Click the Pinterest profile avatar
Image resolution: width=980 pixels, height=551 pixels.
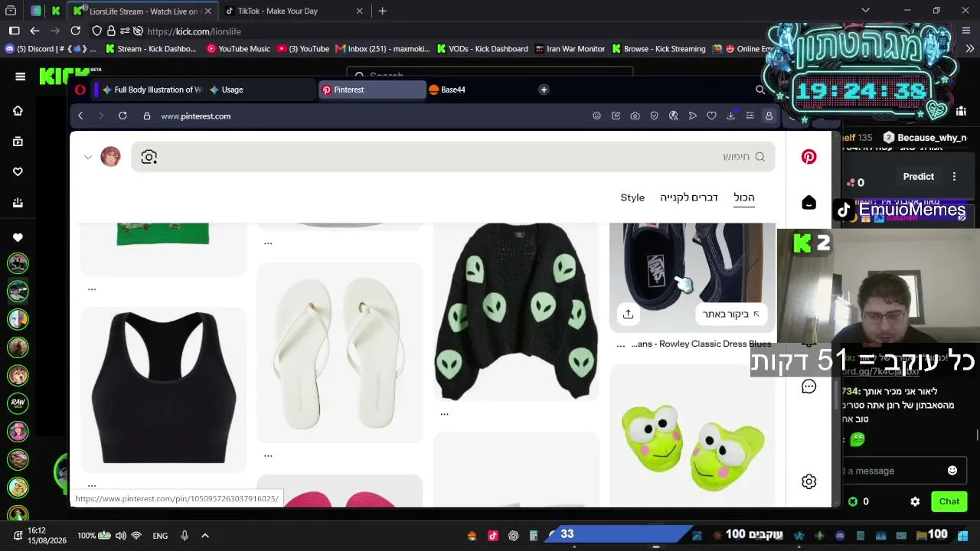(x=110, y=157)
